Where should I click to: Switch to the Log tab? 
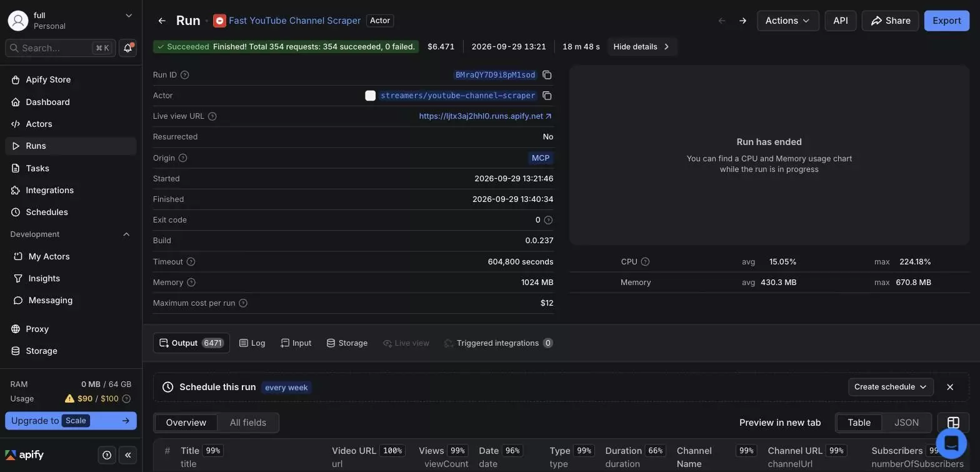[252, 343]
